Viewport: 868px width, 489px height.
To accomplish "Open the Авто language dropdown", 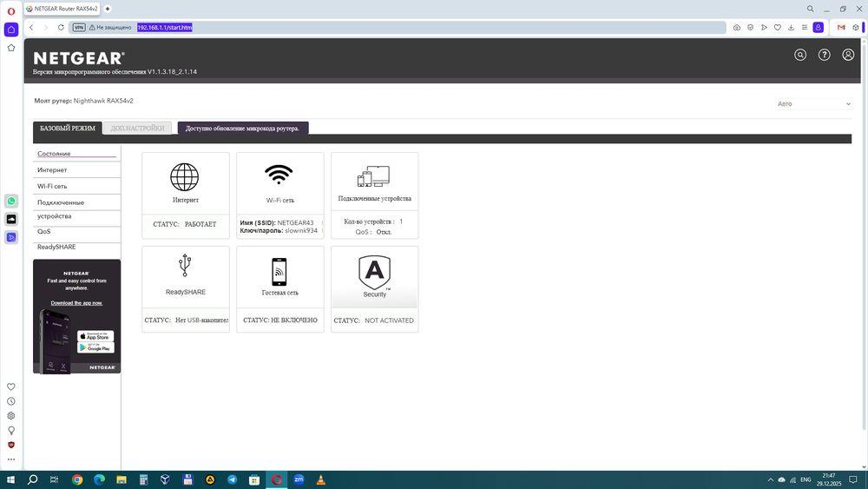I will 814,103.
